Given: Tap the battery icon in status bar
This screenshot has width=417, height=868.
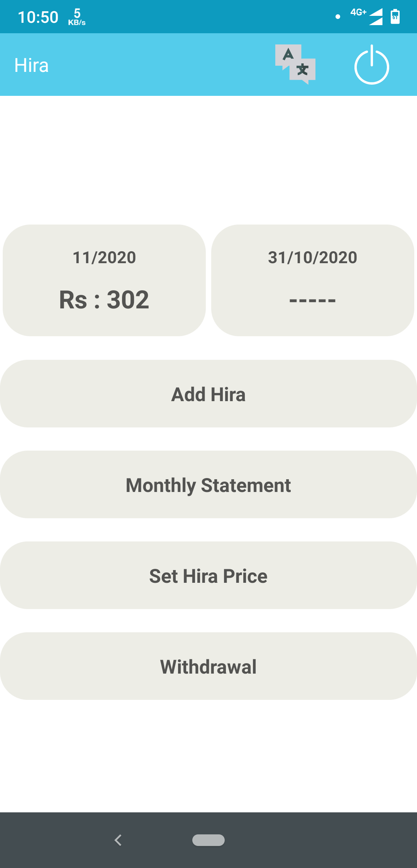Looking at the screenshot, I should pos(395,17).
